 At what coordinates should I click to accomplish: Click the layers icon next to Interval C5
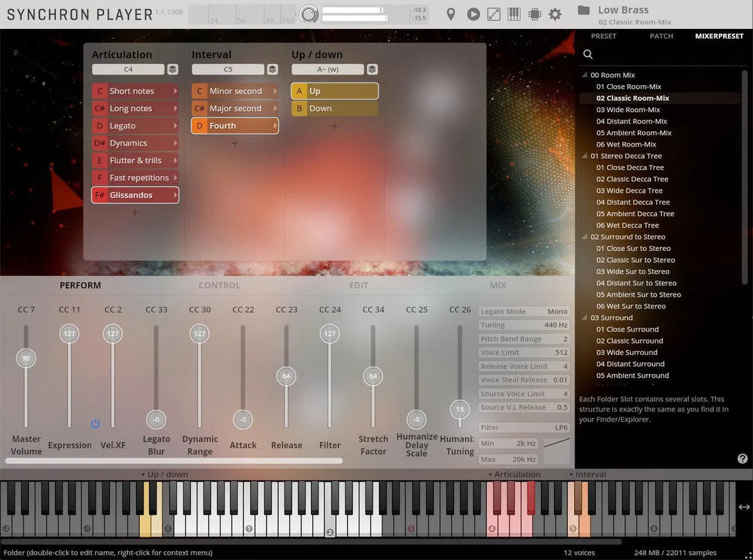tap(272, 70)
